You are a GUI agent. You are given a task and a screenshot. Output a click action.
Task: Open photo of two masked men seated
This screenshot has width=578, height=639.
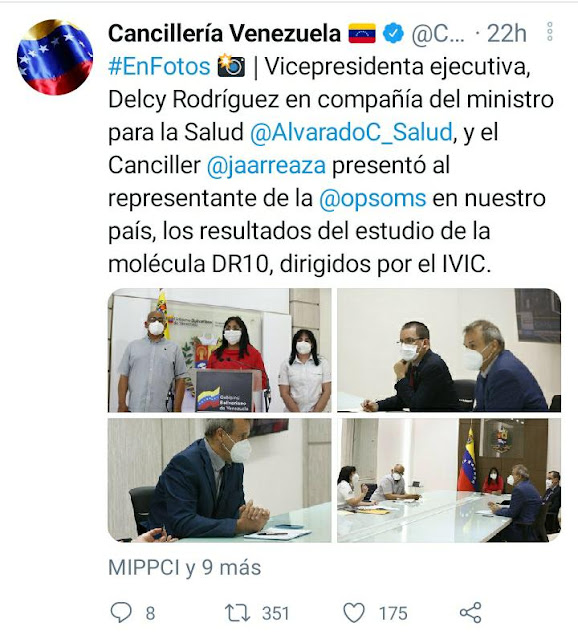[x=449, y=350]
